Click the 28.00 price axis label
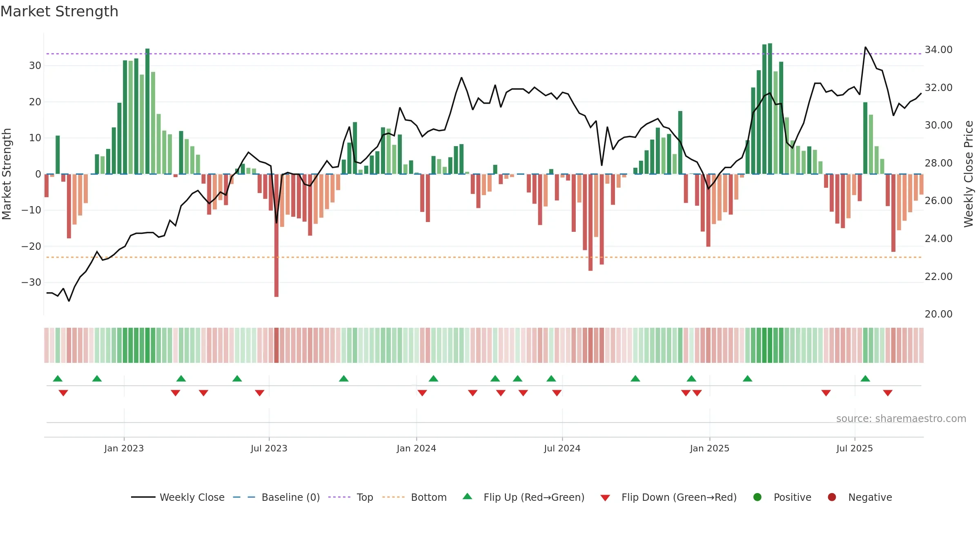The image size is (980, 551). [x=938, y=163]
